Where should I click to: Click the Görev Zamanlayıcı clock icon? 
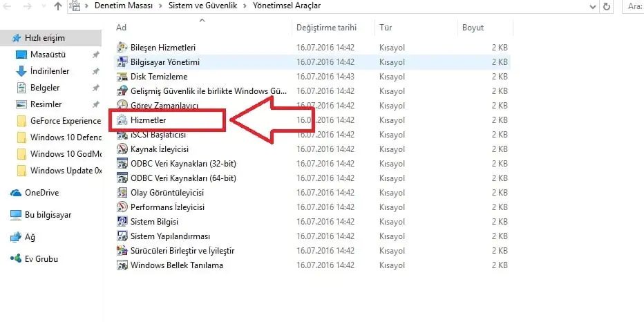pyautogui.click(x=122, y=104)
